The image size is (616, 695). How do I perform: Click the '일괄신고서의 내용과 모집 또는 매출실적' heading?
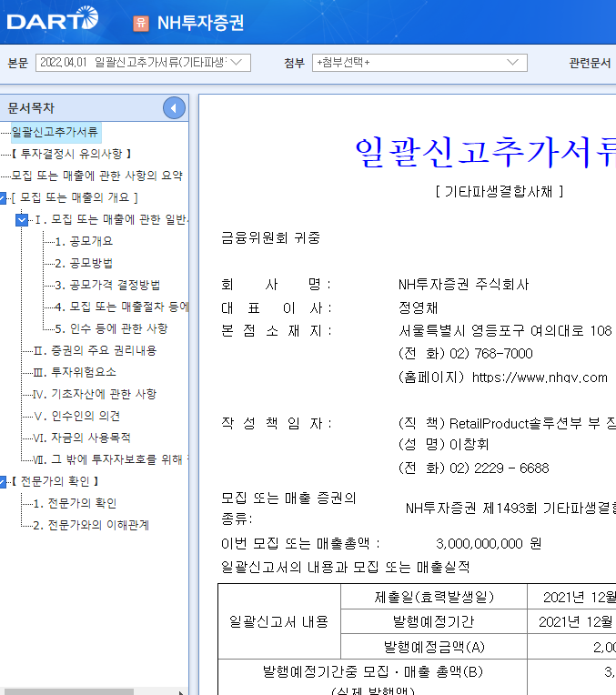(x=345, y=567)
